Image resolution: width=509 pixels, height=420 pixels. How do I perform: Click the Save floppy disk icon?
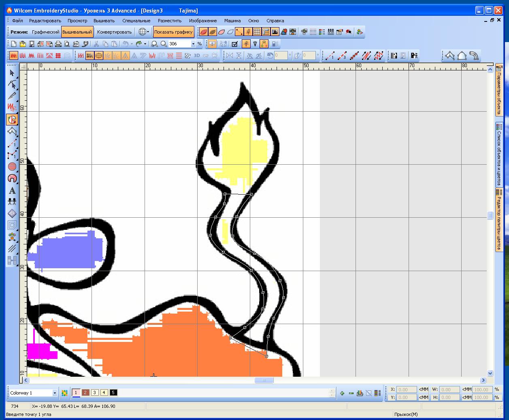click(32, 44)
